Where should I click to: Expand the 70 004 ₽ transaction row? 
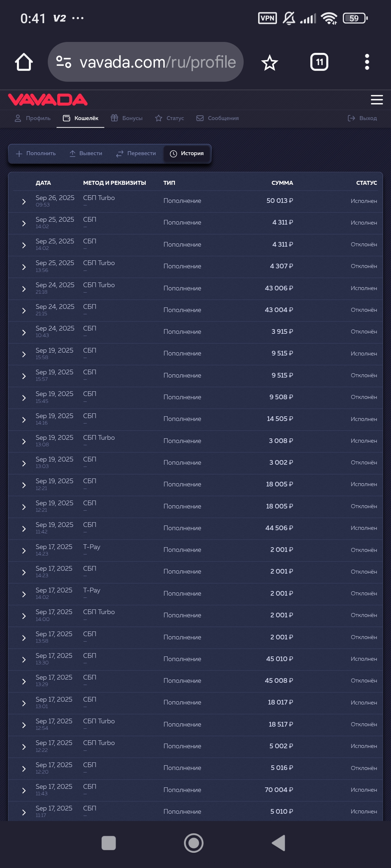tap(24, 790)
